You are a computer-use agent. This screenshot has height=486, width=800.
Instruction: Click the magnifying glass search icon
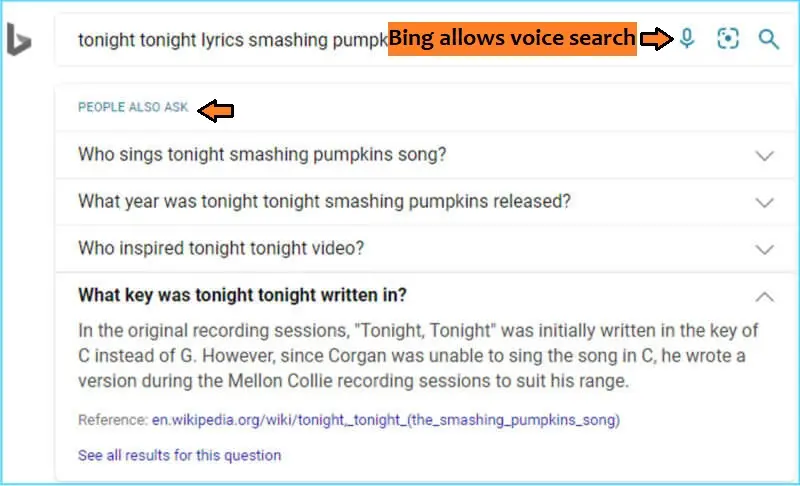pos(768,39)
